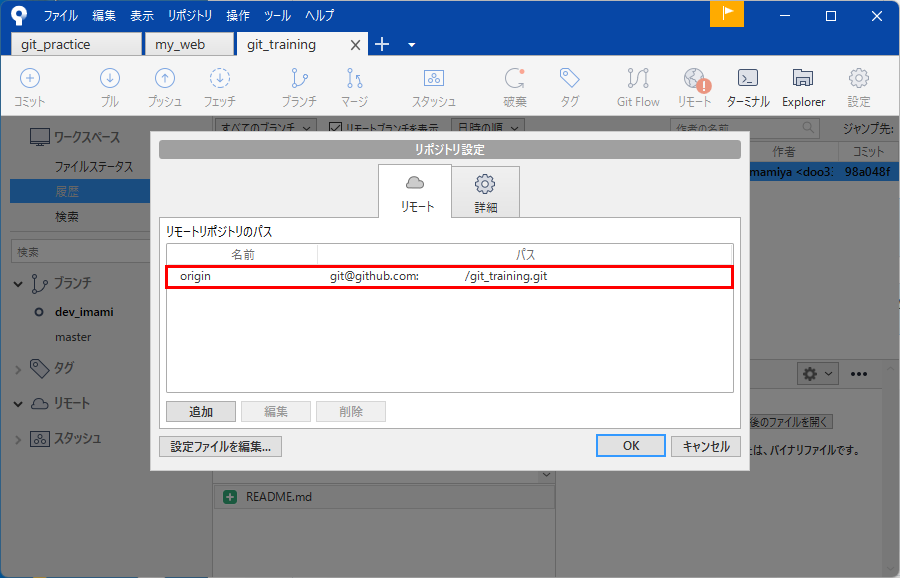
Task: Select the origin remote row
Action: click(x=449, y=276)
